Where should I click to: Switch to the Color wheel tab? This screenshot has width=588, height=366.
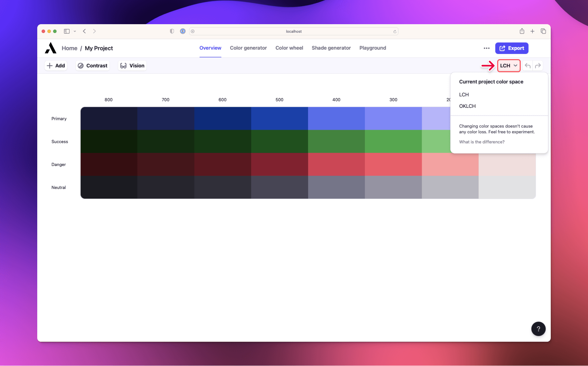[289, 48]
